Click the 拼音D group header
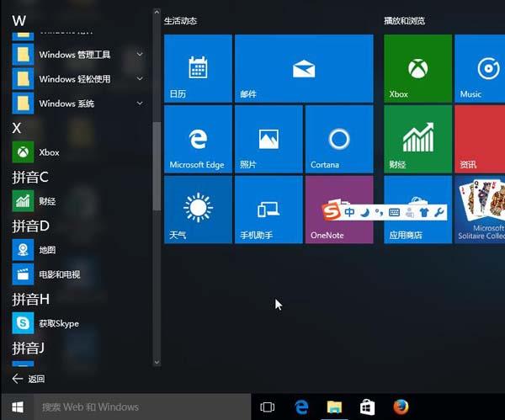505x420 pixels. (x=30, y=226)
